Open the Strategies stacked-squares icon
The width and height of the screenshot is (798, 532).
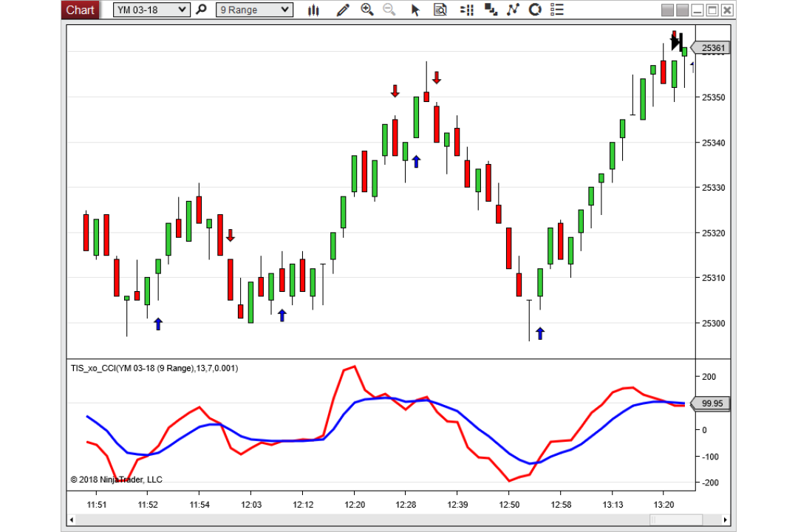491,10
